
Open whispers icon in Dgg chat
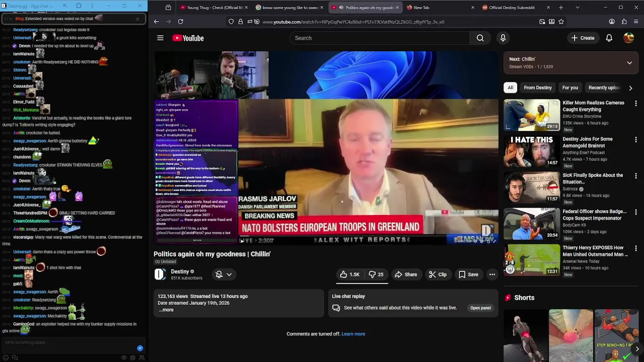[15, 357]
